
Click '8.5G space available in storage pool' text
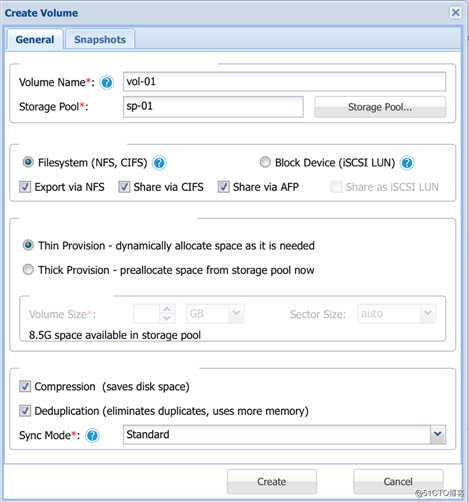(x=115, y=335)
